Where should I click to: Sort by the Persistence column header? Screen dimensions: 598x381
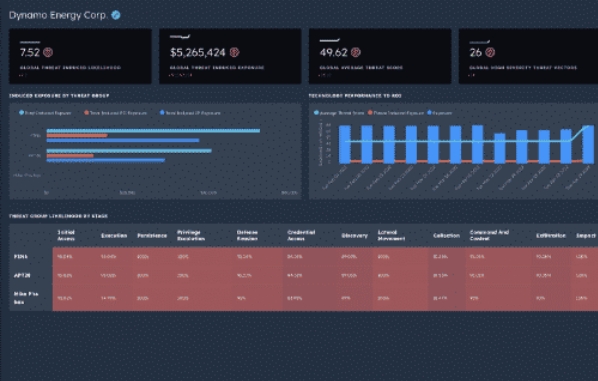click(x=152, y=236)
